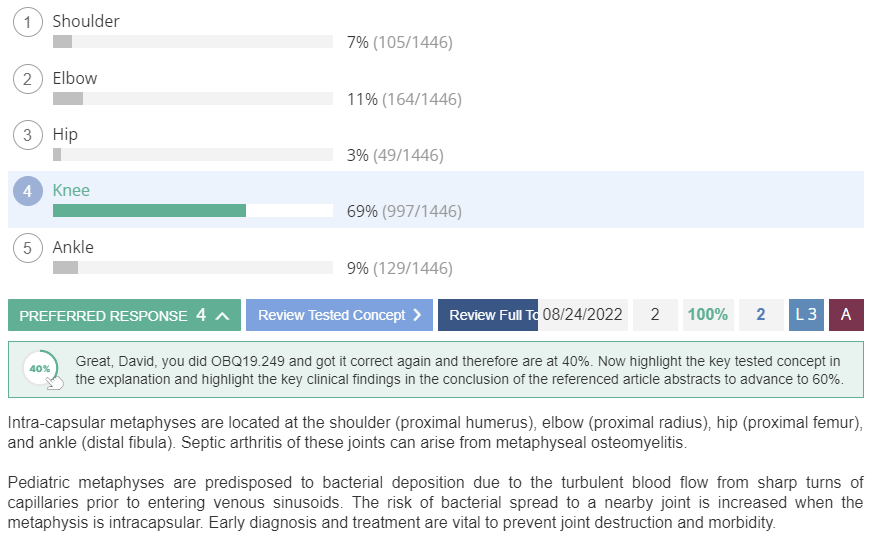
Task: Click the gray 2 attempts cell
Action: pyautogui.click(x=655, y=315)
